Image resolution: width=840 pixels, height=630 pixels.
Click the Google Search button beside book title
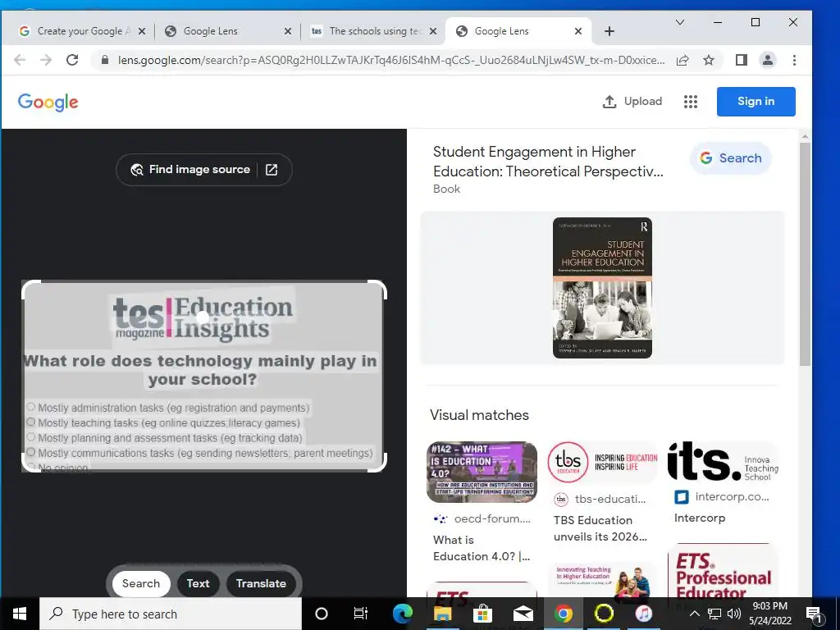tap(731, 158)
